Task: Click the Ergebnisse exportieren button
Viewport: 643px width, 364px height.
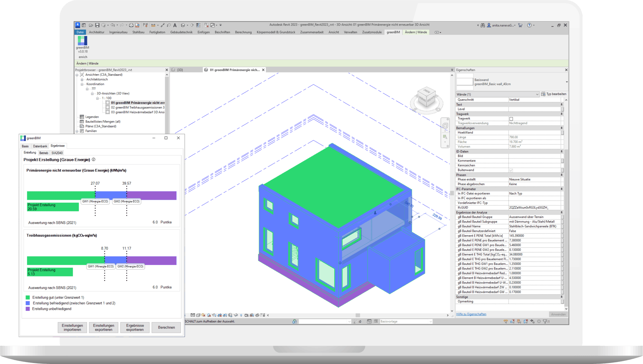Action: (135, 328)
